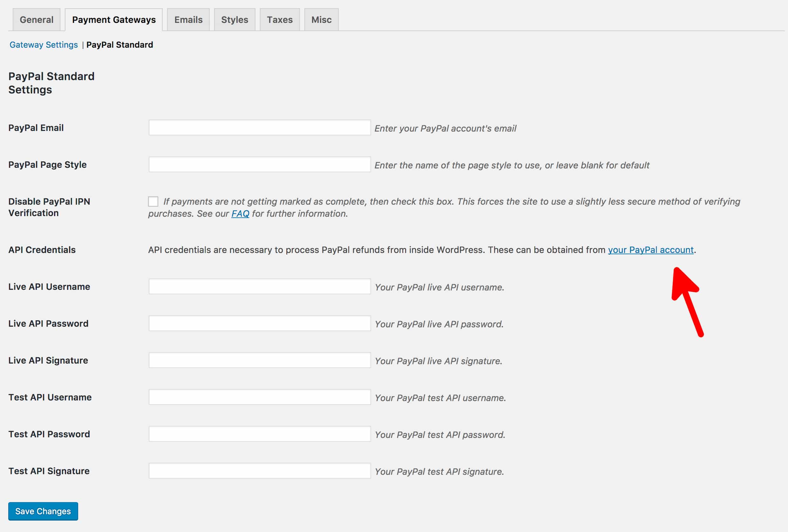Viewport: 788px width, 532px height.
Task: Open the Misc tab
Action: (x=322, y=20)
